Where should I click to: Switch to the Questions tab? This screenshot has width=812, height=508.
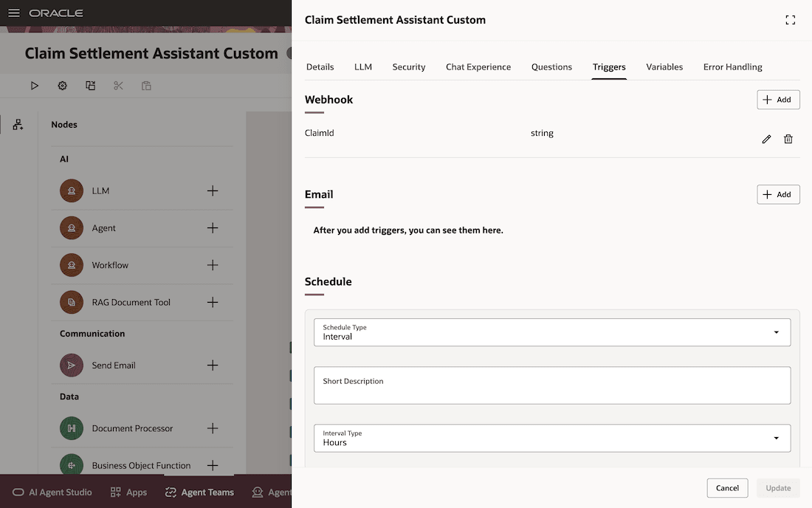point(551,66)
